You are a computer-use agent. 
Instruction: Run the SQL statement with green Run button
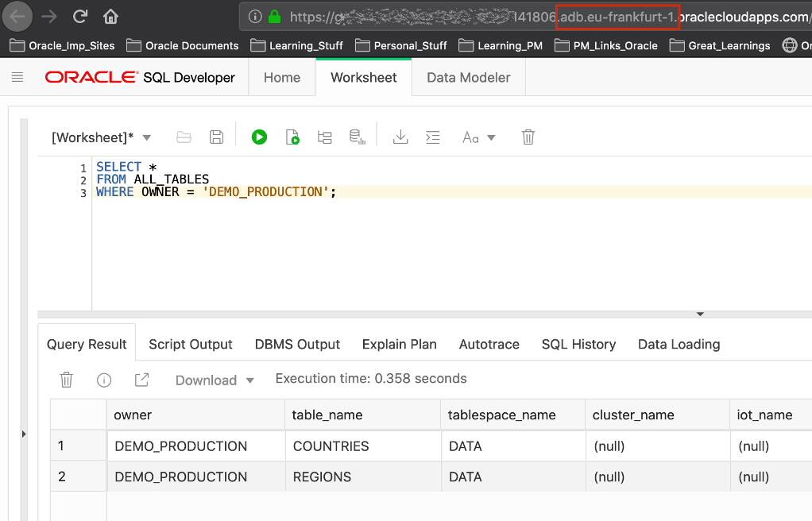point(259,137)
